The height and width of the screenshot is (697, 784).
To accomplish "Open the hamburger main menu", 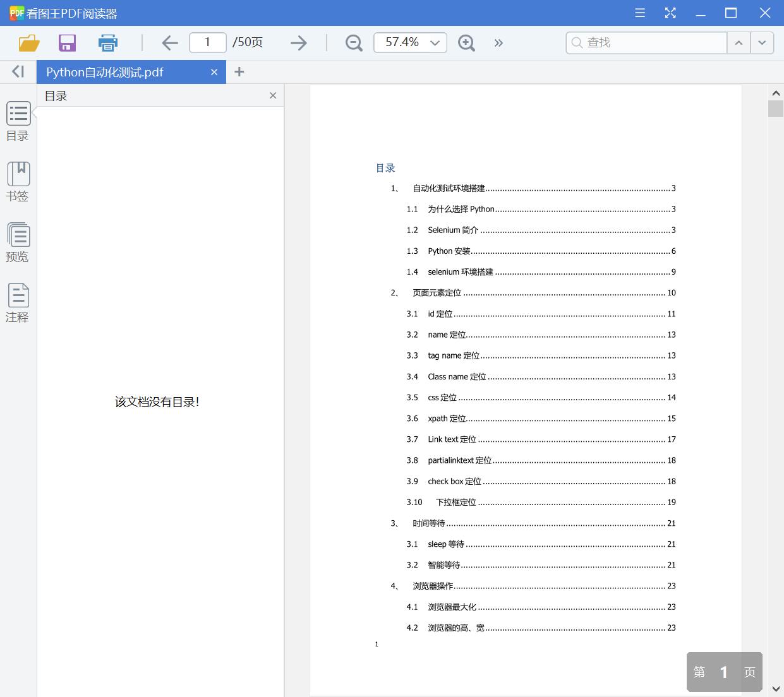I will click(639, 13).
